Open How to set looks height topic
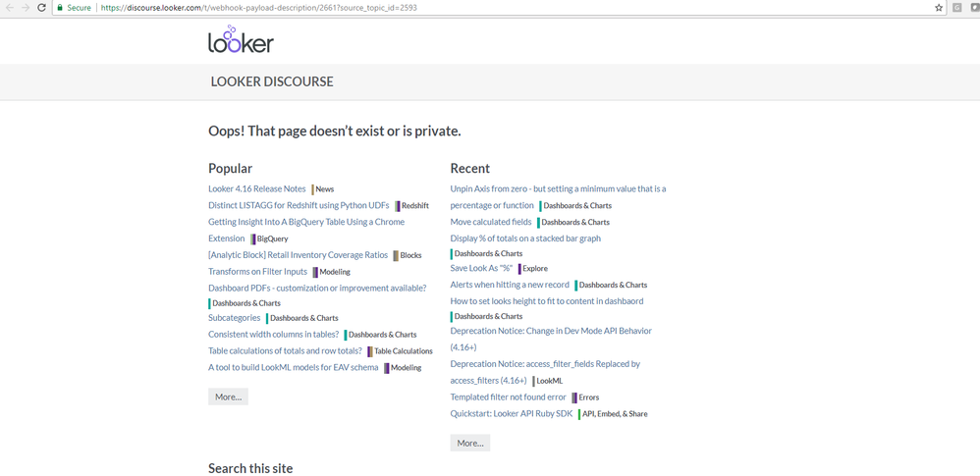Image resolution: width=980 pixels, height=476 pixels. click(547, 301)
